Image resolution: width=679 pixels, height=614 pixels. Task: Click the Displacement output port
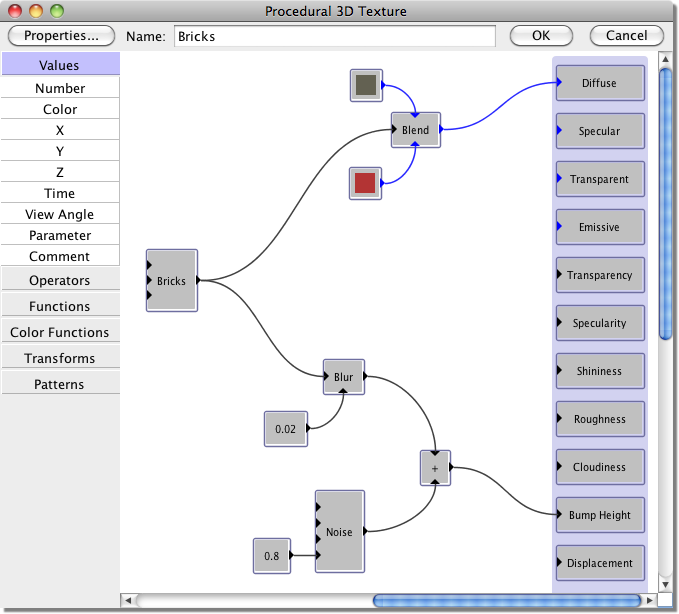tap(600, 563)
